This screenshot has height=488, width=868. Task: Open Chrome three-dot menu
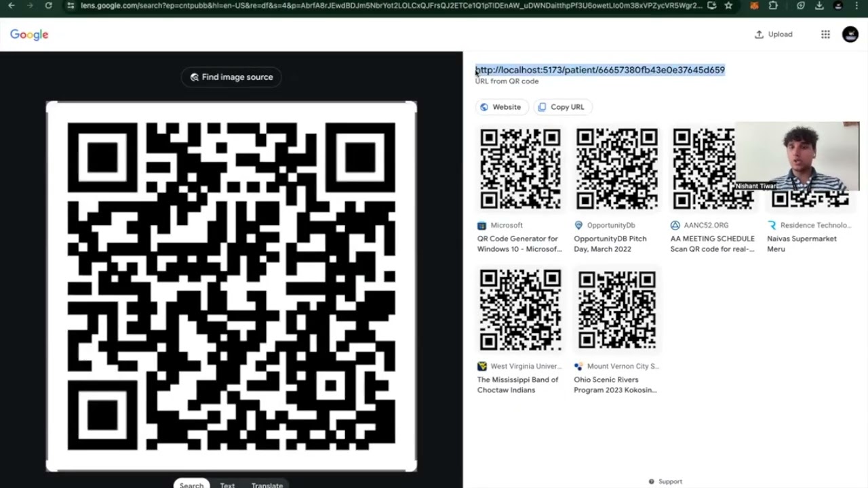click(856, 5)
